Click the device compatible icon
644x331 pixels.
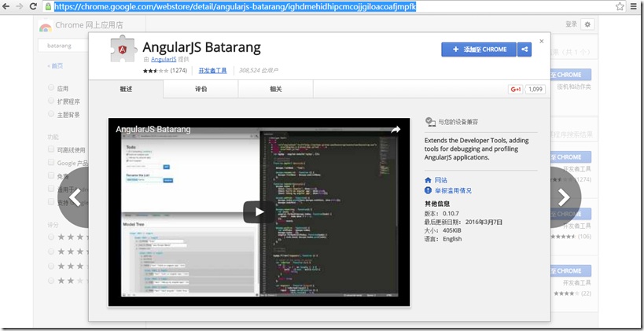[430, 122]
